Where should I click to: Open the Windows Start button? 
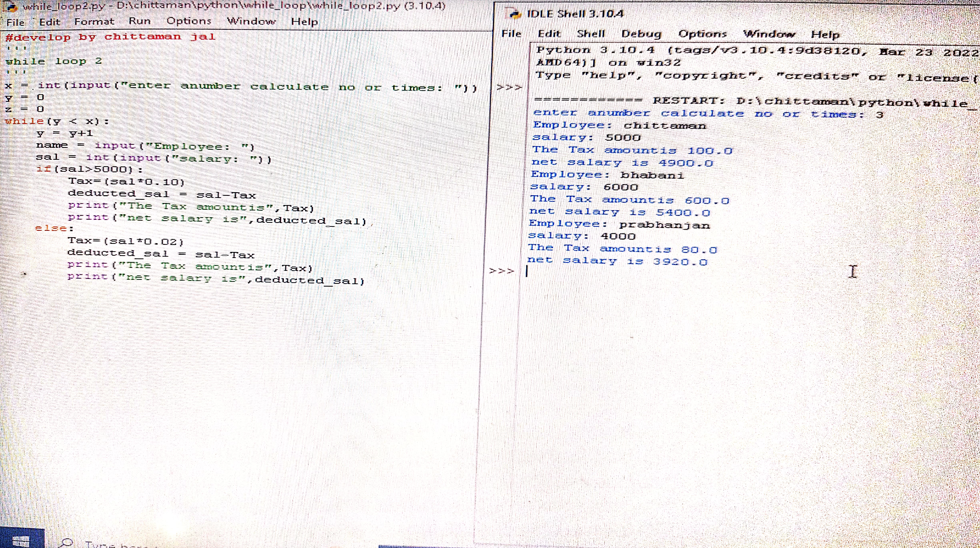click(x=21, y=540)
